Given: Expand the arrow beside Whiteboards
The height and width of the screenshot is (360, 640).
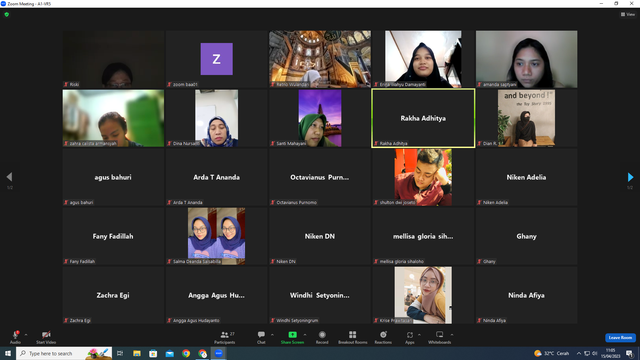Looking at the screenshot, I should point(452,335).
